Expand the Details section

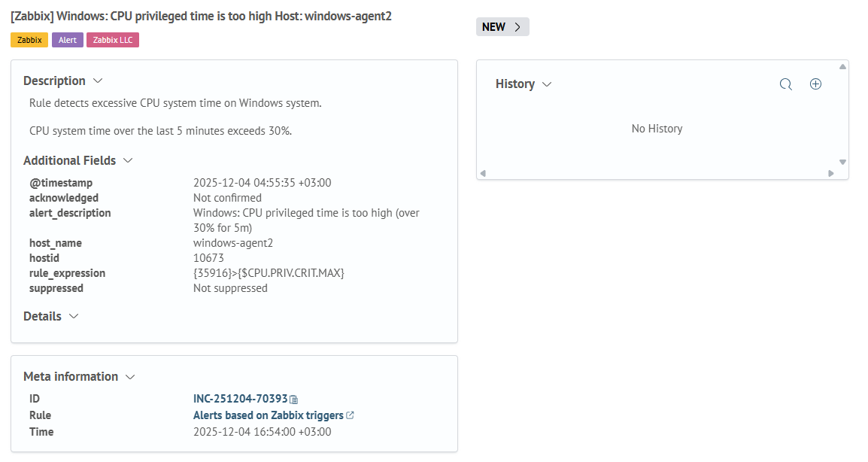tap(74, 316)
